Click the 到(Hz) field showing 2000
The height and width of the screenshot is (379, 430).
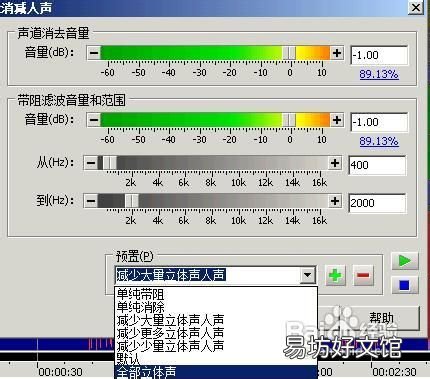[x=377, y=203]
